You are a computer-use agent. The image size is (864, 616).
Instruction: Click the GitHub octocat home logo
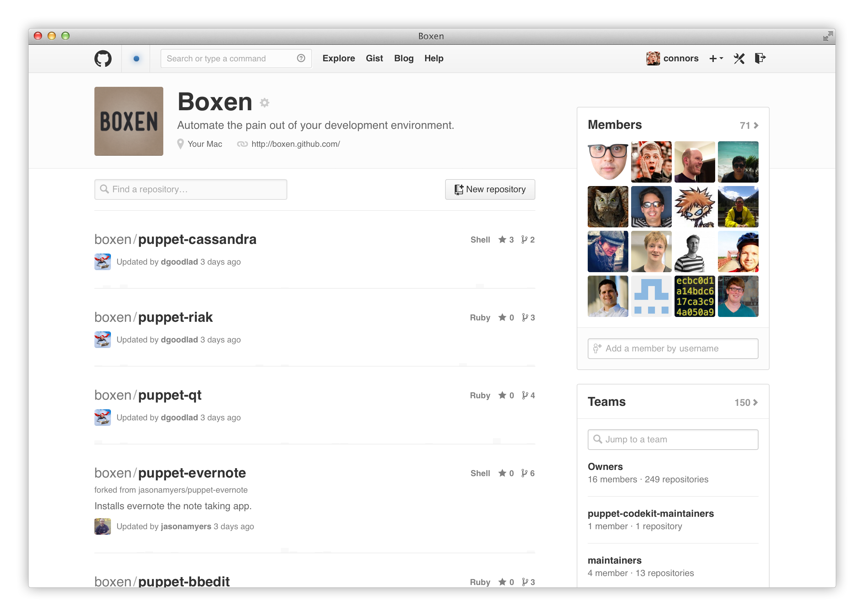click(x=103, y=58)
